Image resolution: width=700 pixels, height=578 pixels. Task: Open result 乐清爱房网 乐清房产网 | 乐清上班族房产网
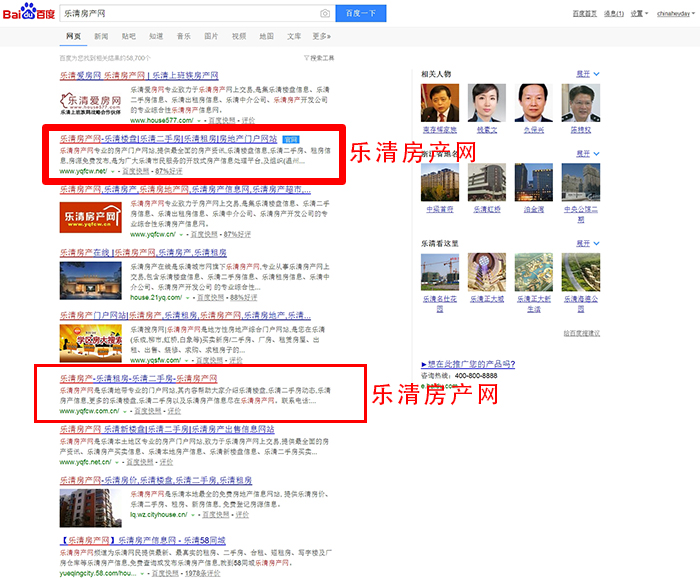[x=139, y=75]
